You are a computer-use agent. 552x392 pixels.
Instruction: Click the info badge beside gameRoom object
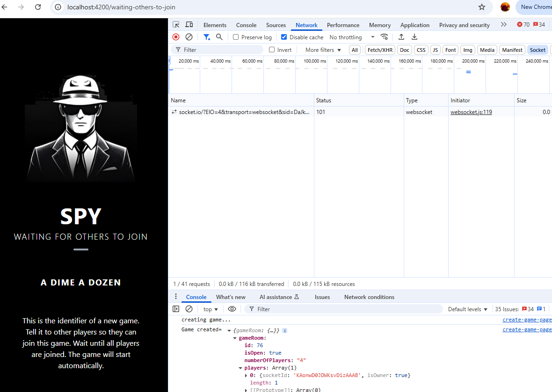pos(285,330)
